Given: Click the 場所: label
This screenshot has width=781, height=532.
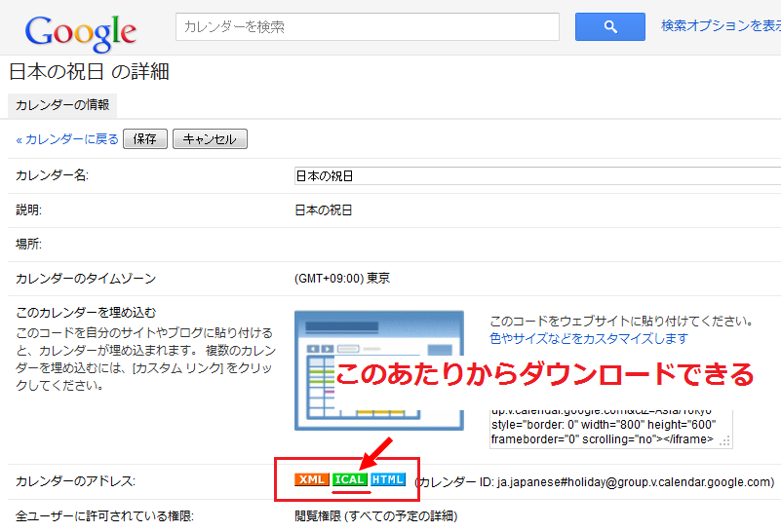Looking at the screenshot, I should click(x=28, y=244).
